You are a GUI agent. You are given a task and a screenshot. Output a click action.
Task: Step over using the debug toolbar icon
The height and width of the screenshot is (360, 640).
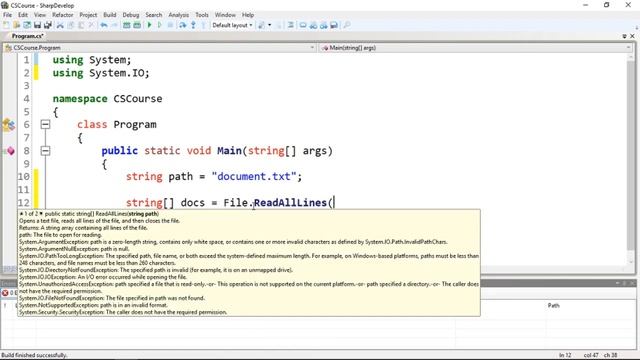[182, 25]
